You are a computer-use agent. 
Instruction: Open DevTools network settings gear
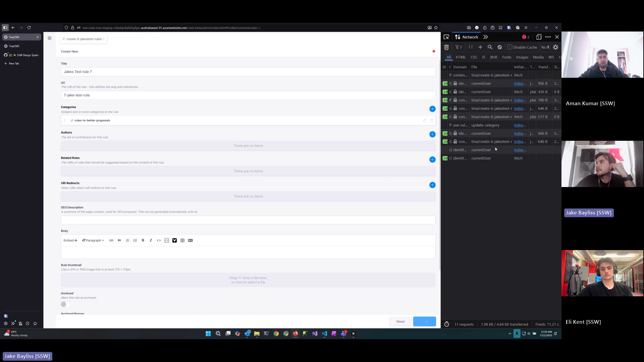(555, 47)
